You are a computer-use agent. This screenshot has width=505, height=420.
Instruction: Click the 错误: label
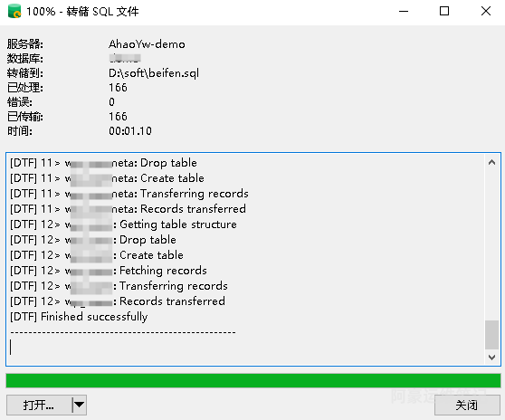coord(20,102)
